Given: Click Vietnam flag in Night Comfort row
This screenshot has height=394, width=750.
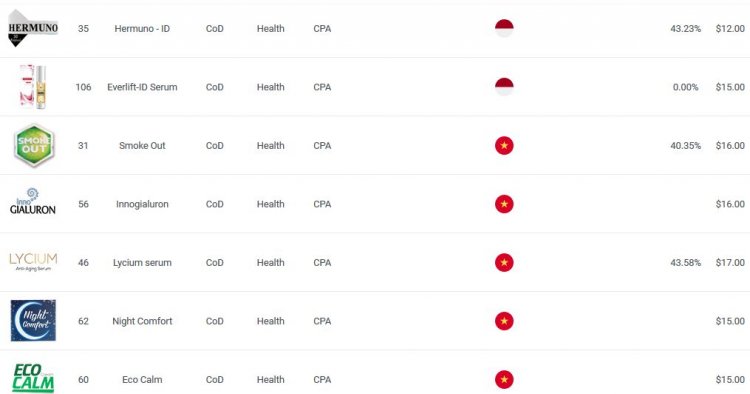Looking at the screenshot, I should click(x=504, y=321).
